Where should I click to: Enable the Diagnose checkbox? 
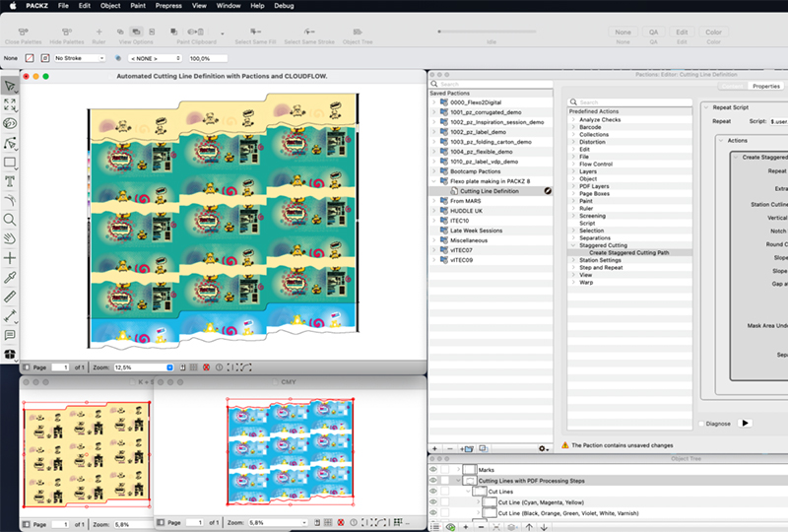point(701,424)
